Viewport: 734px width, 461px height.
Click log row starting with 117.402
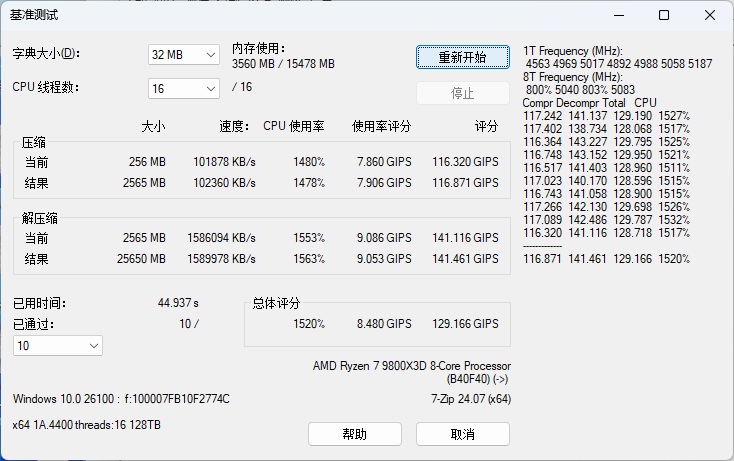[x=606, y=129]
